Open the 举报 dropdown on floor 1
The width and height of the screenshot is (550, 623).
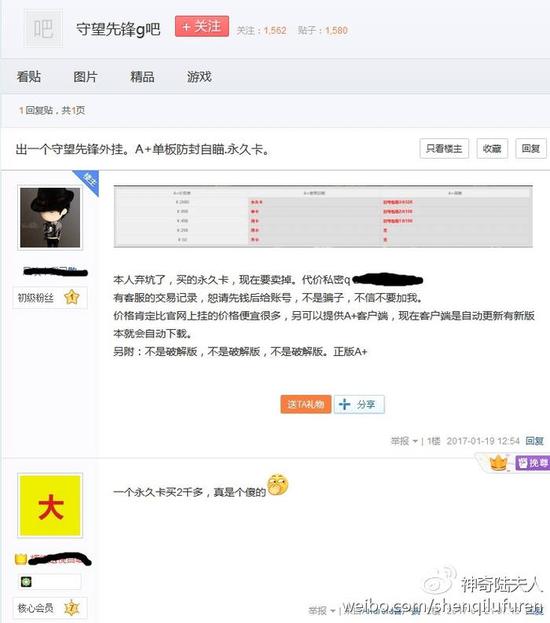pos(404,441)
